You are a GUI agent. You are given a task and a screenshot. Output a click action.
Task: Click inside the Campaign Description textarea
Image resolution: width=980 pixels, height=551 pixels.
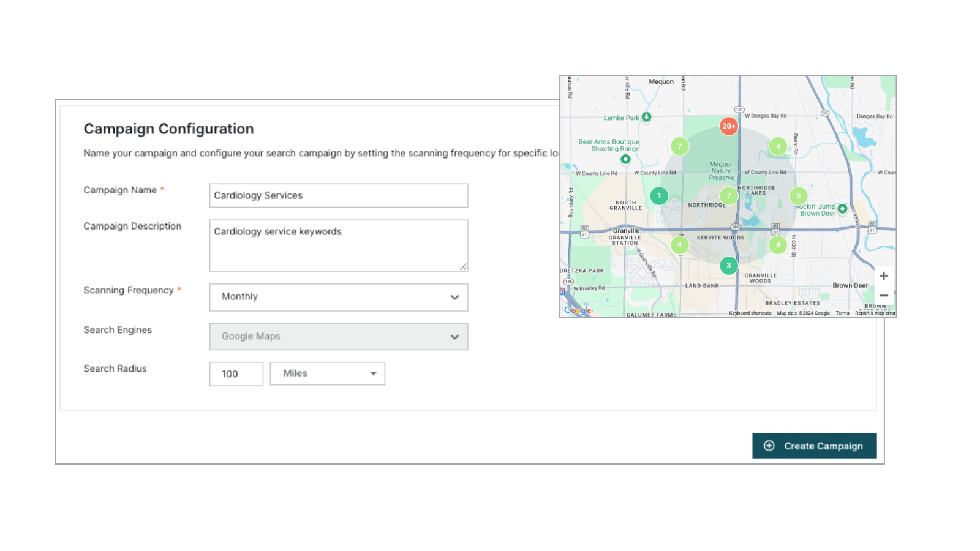(x=339, y=246)
